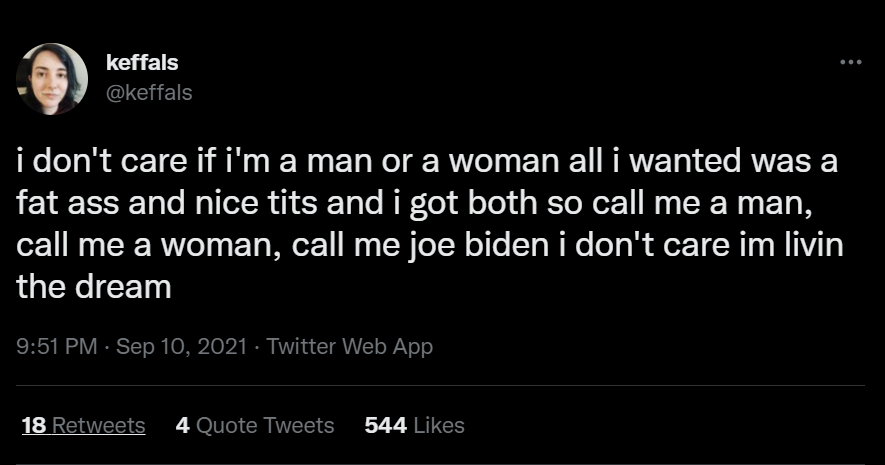Image resolution: width=885 pixels, height=465 pixels.
Task: Click the words Quote Tweets
Action: pyautogui.click(x=265, y=425)
